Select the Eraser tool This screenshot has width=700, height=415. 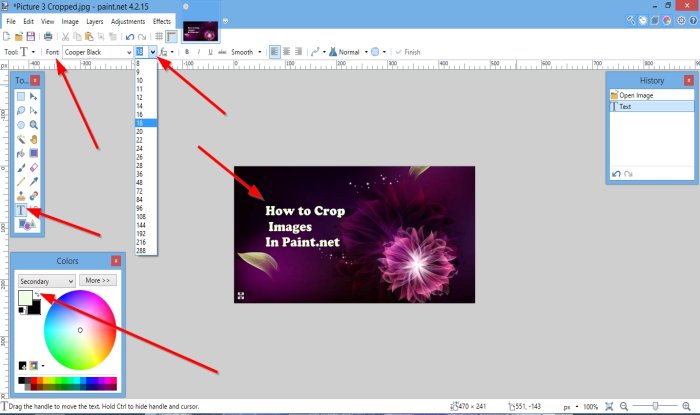click(x=33, y=168)
